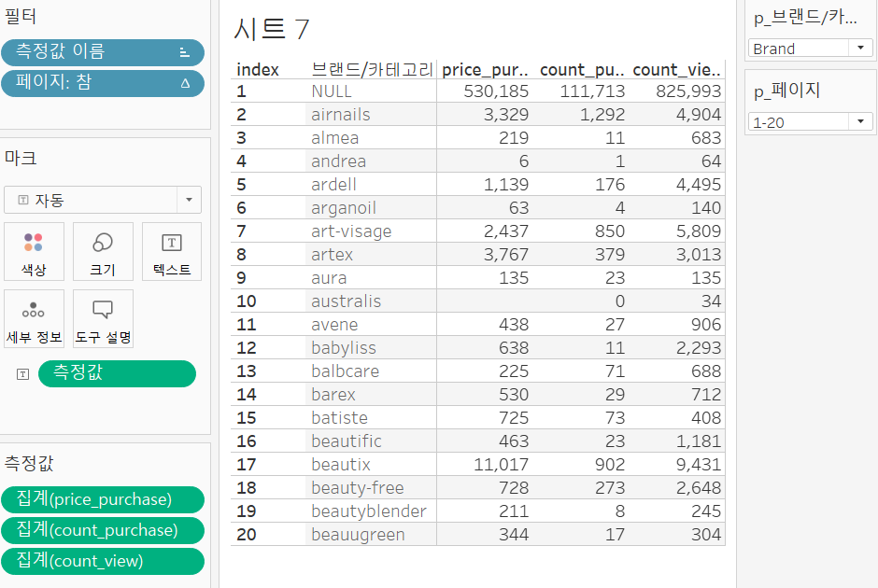
Task: Click the 브랜드/카테고리 column header
Action: point(372,70)
